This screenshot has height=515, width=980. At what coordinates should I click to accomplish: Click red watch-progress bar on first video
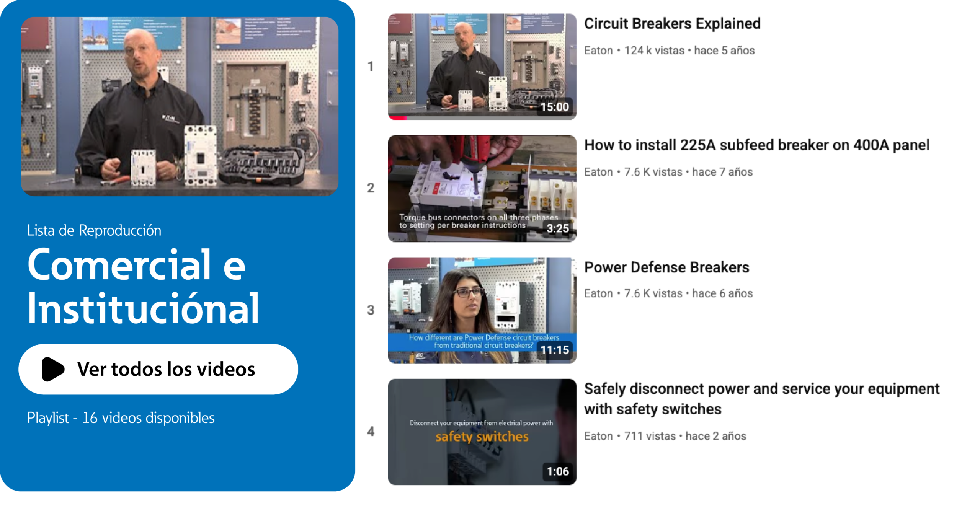point(397,118)
